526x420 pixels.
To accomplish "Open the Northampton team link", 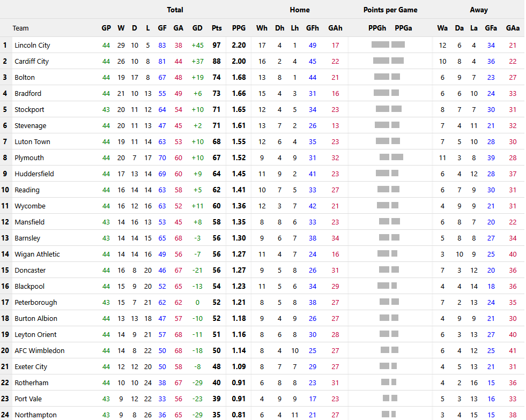I will (x=35, y=415).
